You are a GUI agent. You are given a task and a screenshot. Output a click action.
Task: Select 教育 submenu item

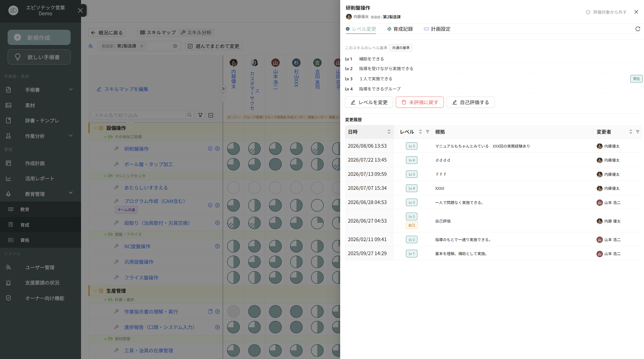pos(40,209)
